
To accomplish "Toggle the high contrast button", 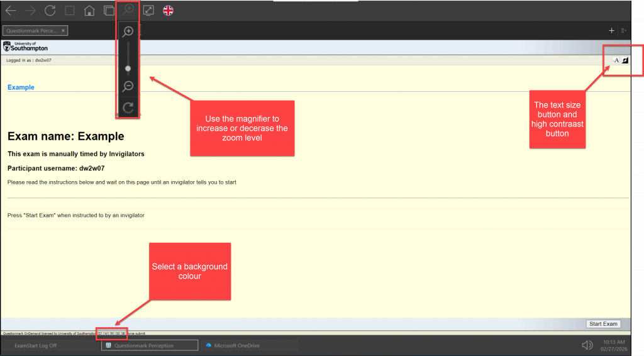I will point(625,60).
